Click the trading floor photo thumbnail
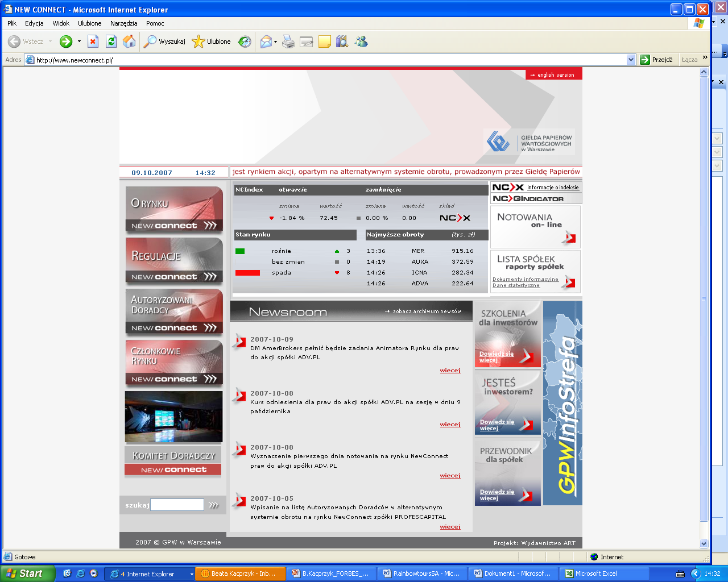This screenshot has height=582, width=728. pyautogui.click(x=174, y=417)
